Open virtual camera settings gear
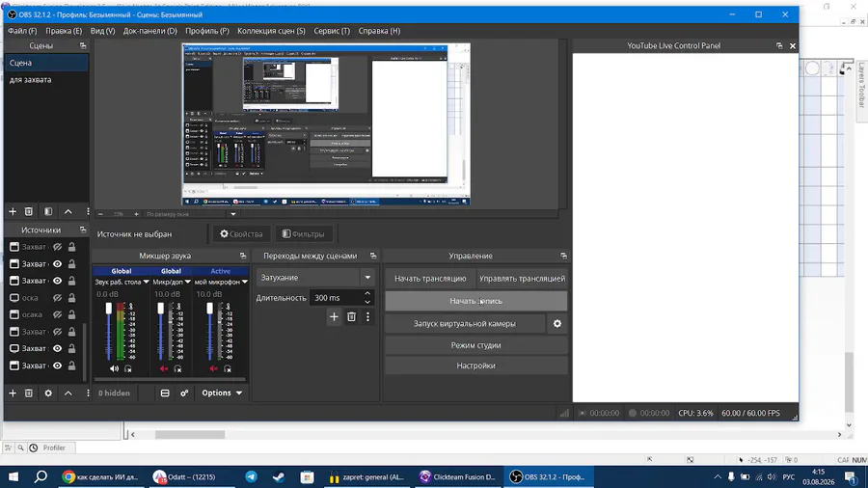The image size is (868, 488). [557, 324]
